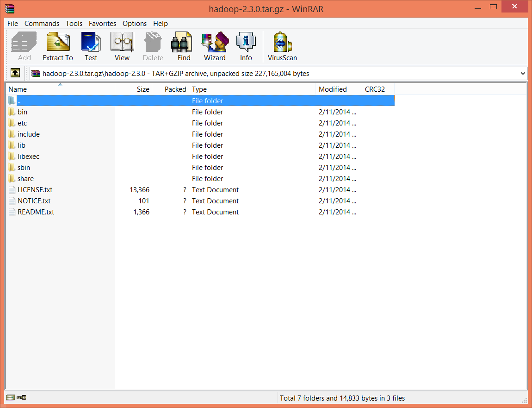Image resolution: width=532 pixels, height=408 pixels.
Task: Open the File menu
Action: (x=12, y=24)
